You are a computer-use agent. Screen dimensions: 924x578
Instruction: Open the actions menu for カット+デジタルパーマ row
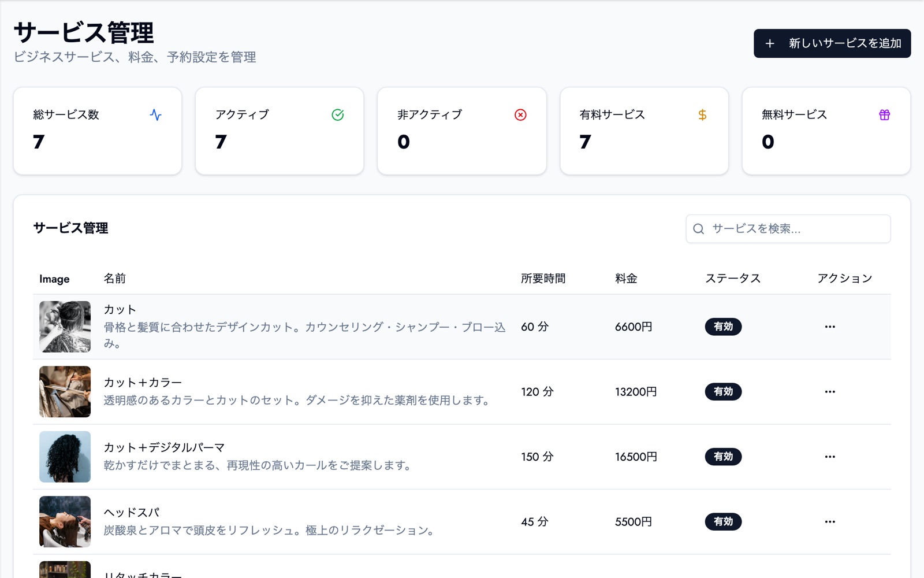click(x=830, y=457)
